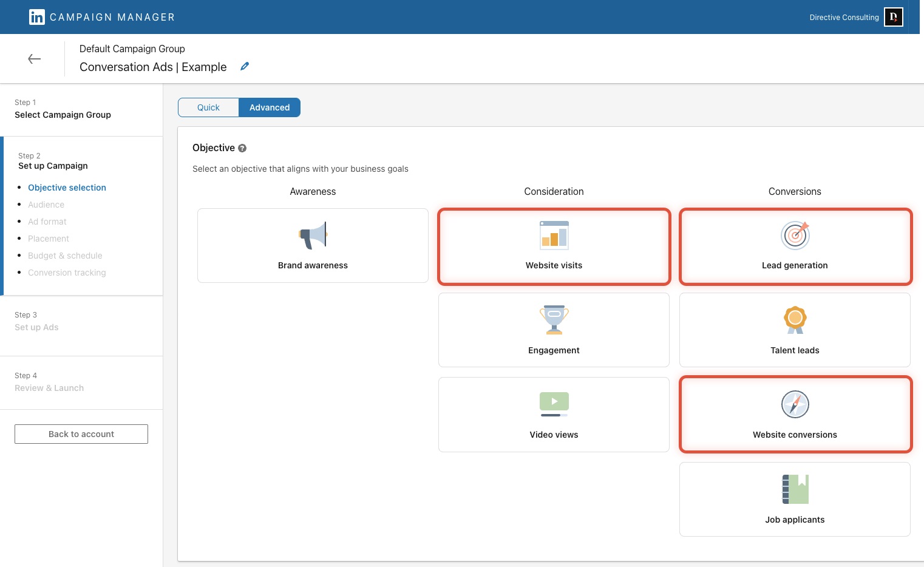
Task: Select the Website conversions compass icon
Action: [795, 404]
